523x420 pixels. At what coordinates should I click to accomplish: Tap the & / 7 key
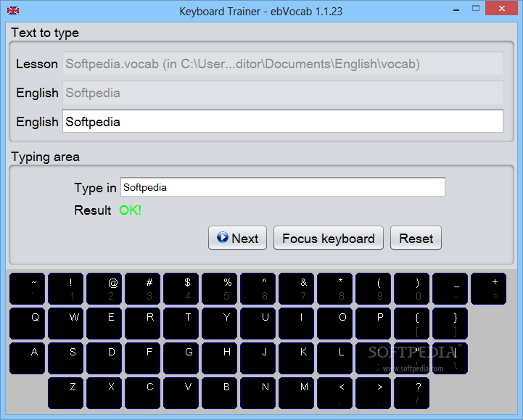tap(296, 289)
